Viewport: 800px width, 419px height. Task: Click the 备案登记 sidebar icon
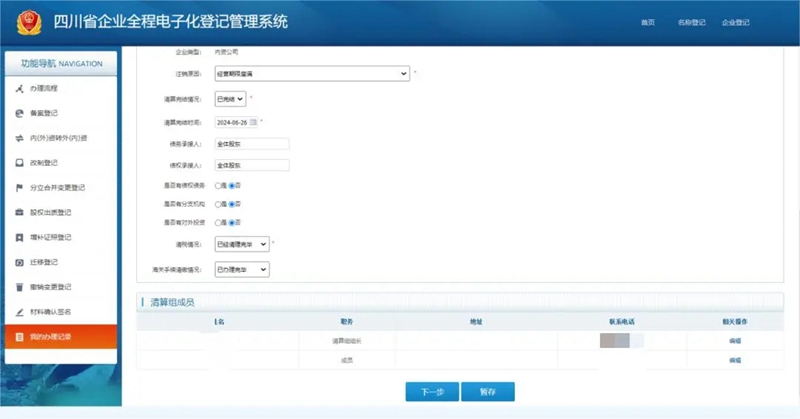(x=19, y=113)
